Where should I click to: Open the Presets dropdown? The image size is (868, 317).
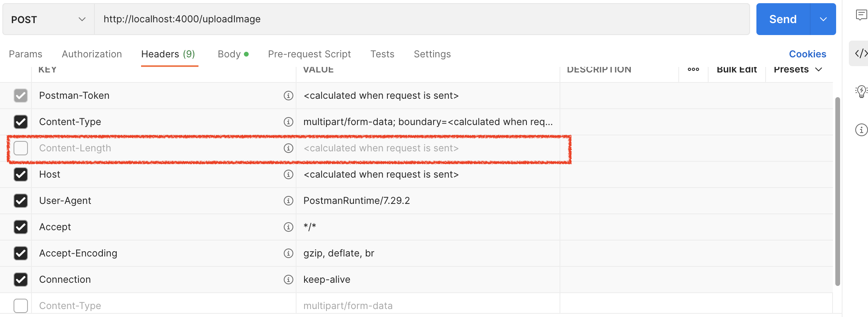pyautogui.click(x=798, y=70)
